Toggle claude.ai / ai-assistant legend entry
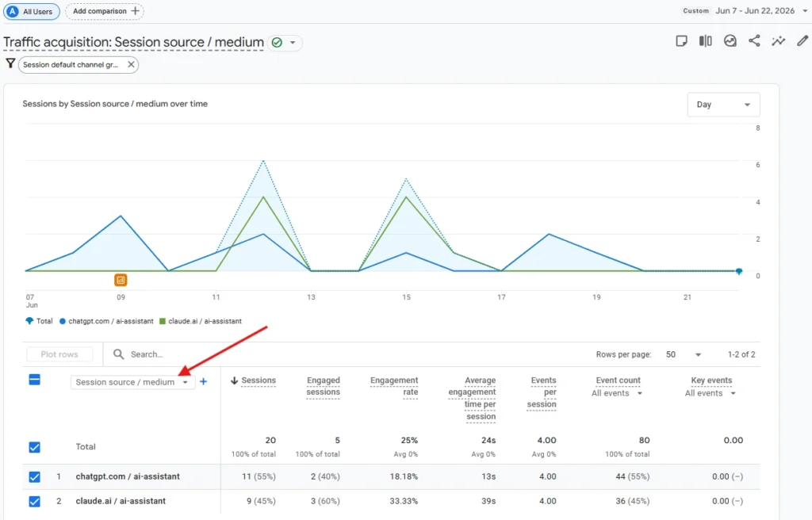 coord(201,321)
